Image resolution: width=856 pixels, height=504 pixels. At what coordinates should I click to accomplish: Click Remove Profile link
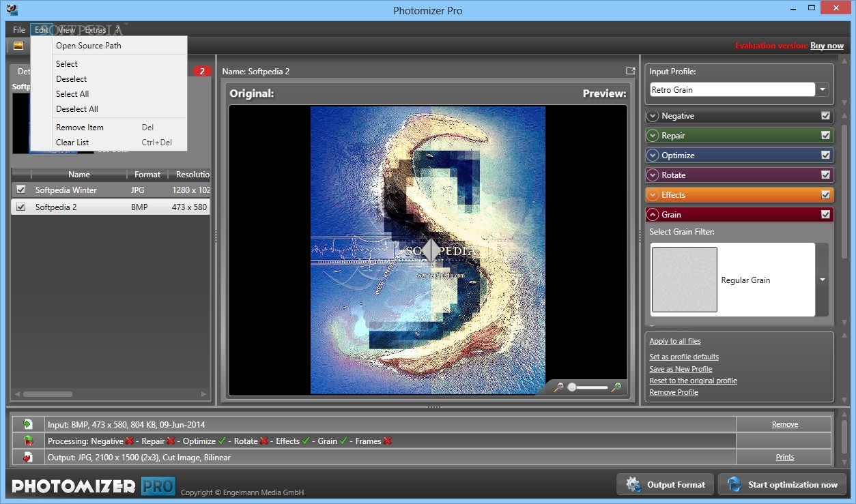coord(674,392)
